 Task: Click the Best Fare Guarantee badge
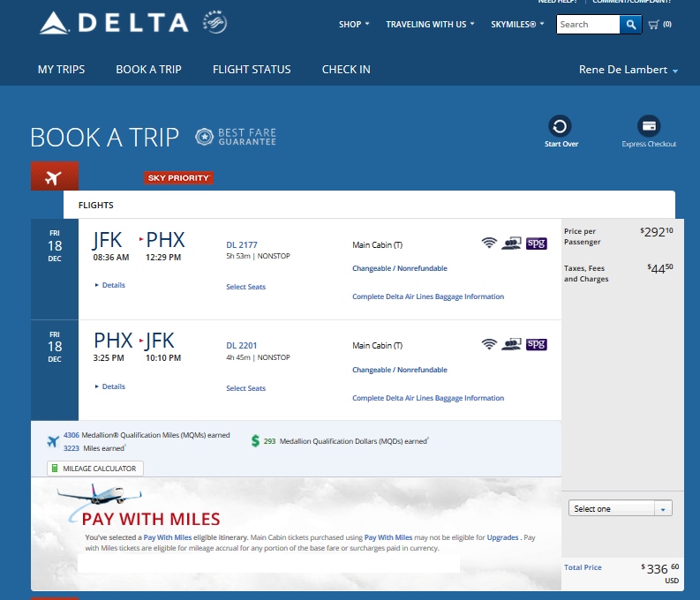click(x=236, y=137)
